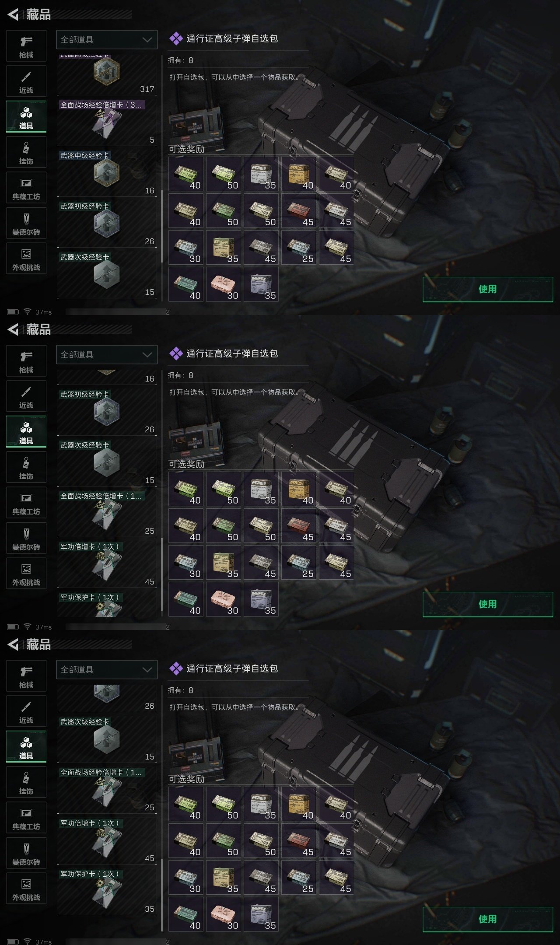Open 外观挑战 in the middle screenshot
This screenshot has width=560, height=945.
pos(26,573)
